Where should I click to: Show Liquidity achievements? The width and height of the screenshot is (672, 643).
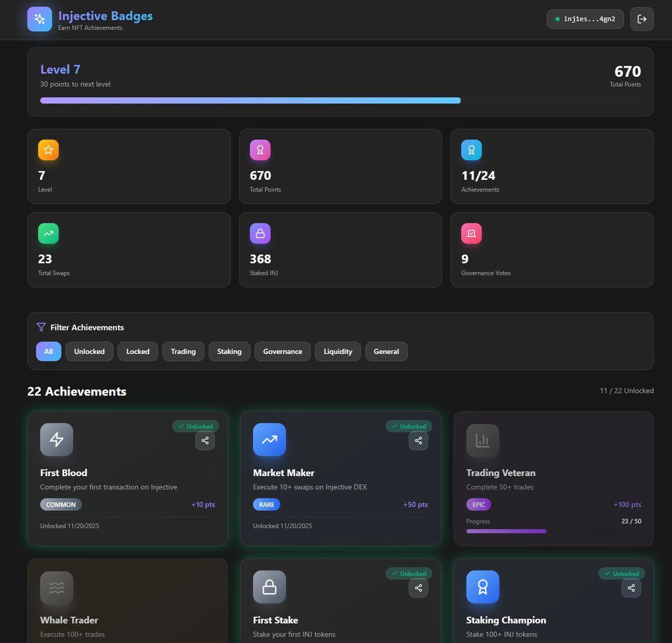click(x=338, y=352)
